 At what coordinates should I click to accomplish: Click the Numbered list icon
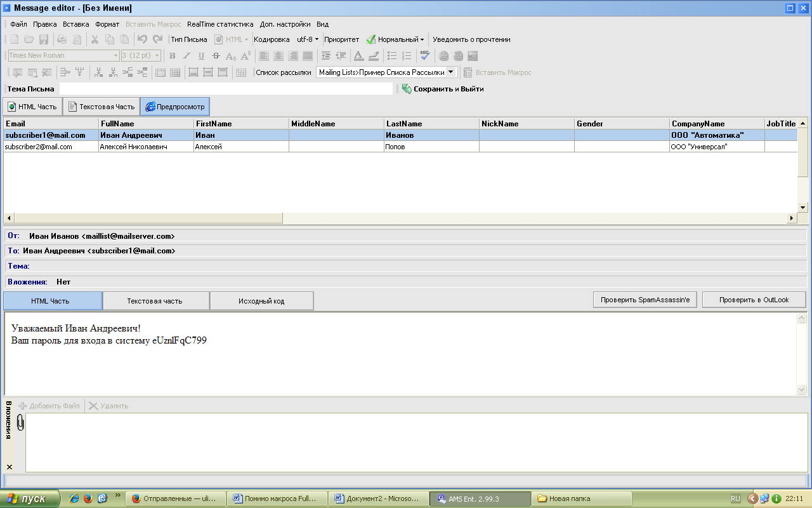coord(407,56)
